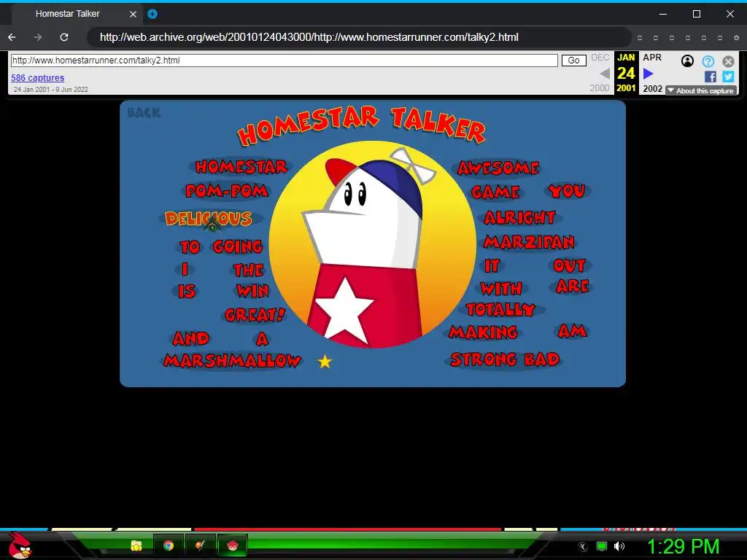Switch to the Homestar Talker tab

68,14
